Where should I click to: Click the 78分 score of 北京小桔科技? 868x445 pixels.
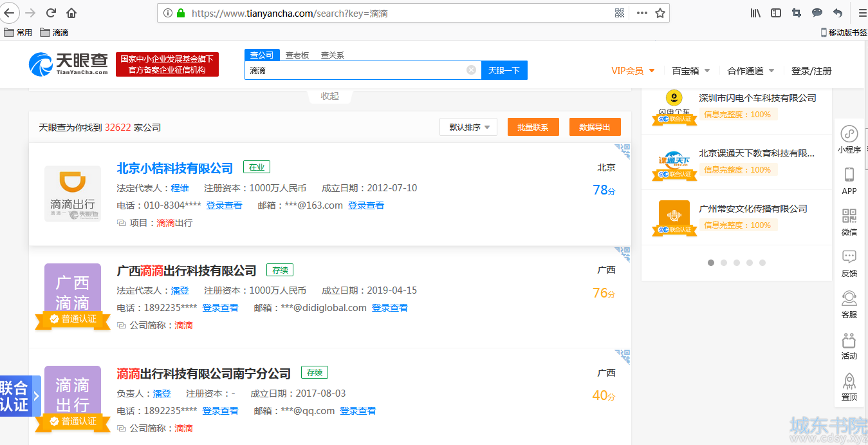pos(604,190)
